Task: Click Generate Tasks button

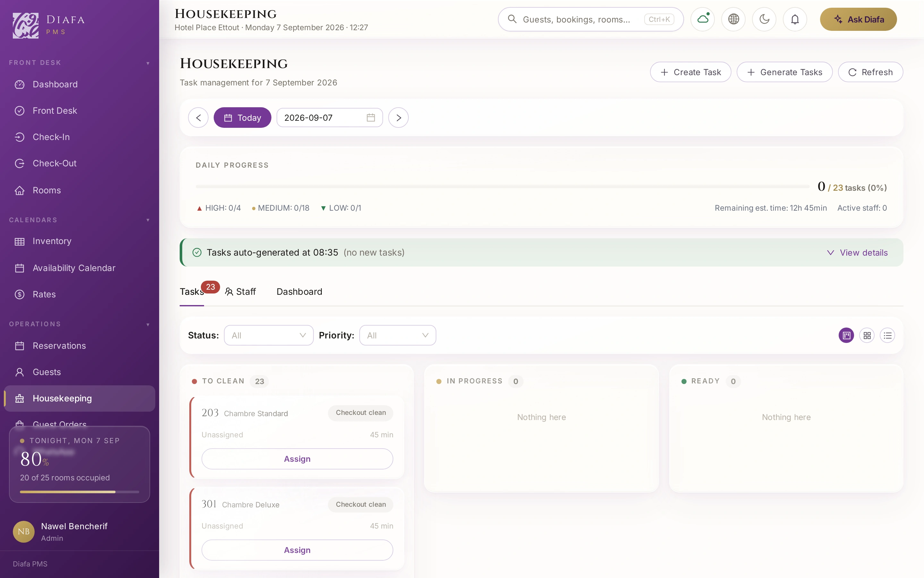Action: point(784,72)
